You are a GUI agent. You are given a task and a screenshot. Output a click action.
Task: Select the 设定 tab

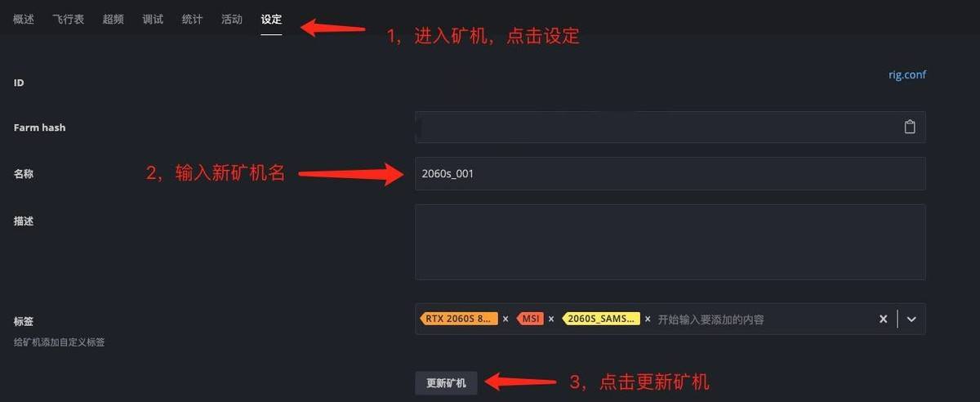pyautogui.click(x=271, y=20)
